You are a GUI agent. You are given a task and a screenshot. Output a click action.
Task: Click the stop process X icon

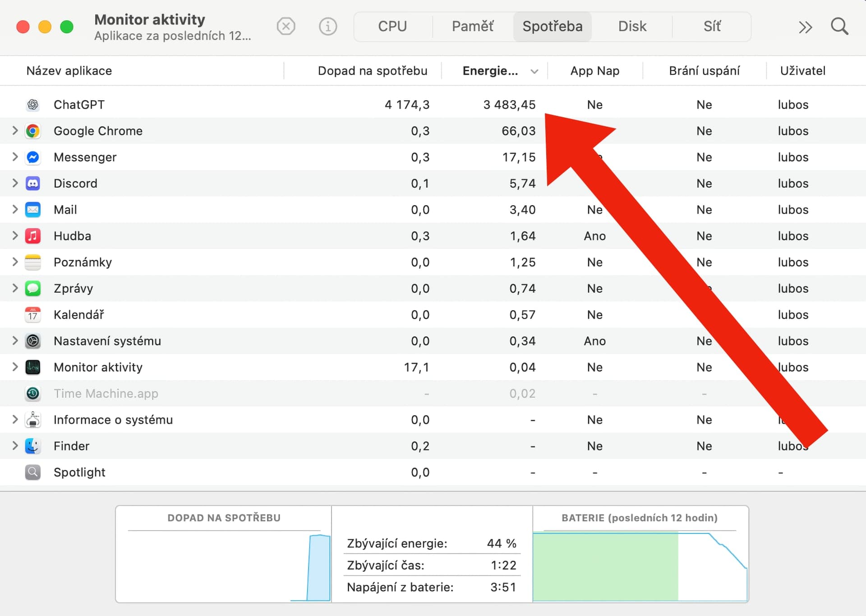286,27
